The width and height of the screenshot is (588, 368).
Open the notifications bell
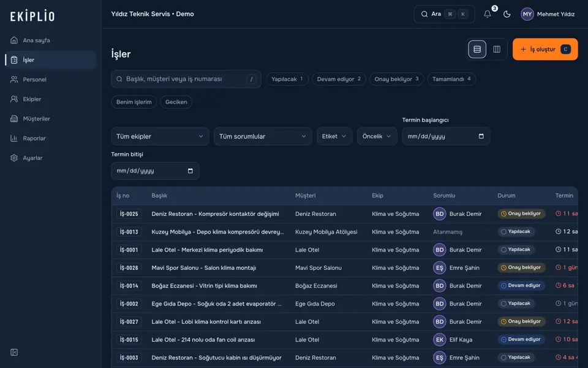tap(487, 14)
